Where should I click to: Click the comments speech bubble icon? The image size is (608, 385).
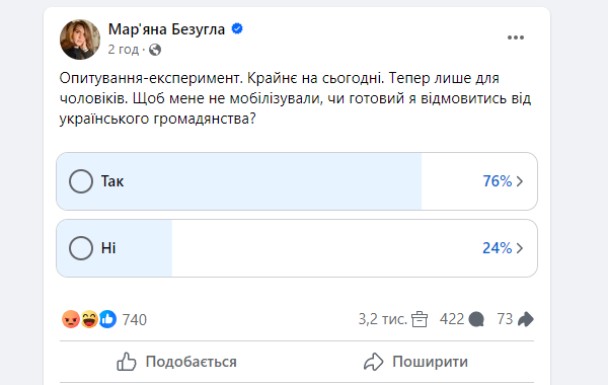click(476, 319)
